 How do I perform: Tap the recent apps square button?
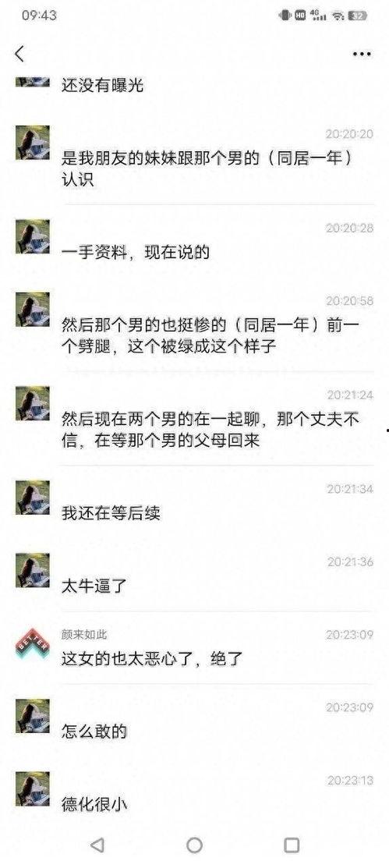(x=292, y=845)
